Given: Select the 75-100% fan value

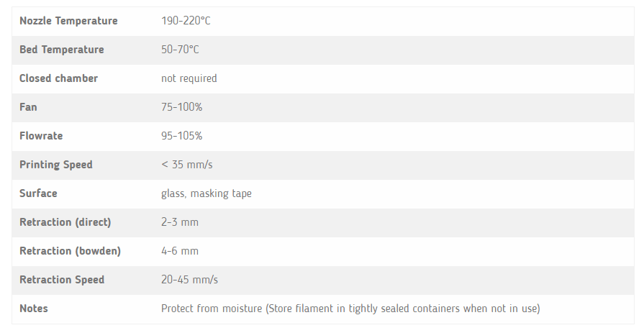Looking at the screenshot, I should (x=181, y=107).
